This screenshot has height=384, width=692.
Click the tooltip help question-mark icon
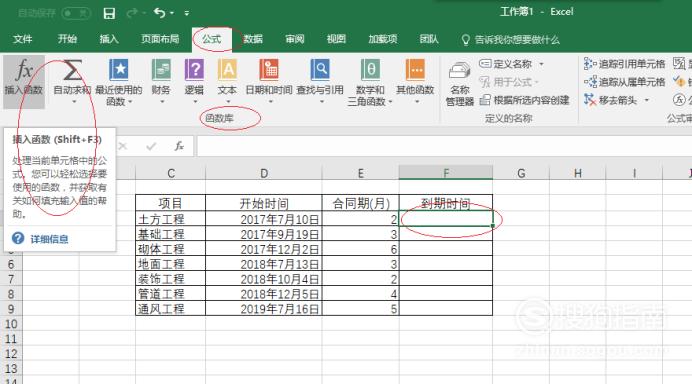coord(18,238)
